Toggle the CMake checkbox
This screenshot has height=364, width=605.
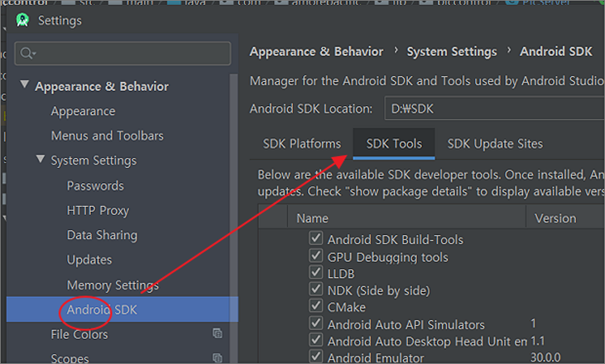point(316,306)
